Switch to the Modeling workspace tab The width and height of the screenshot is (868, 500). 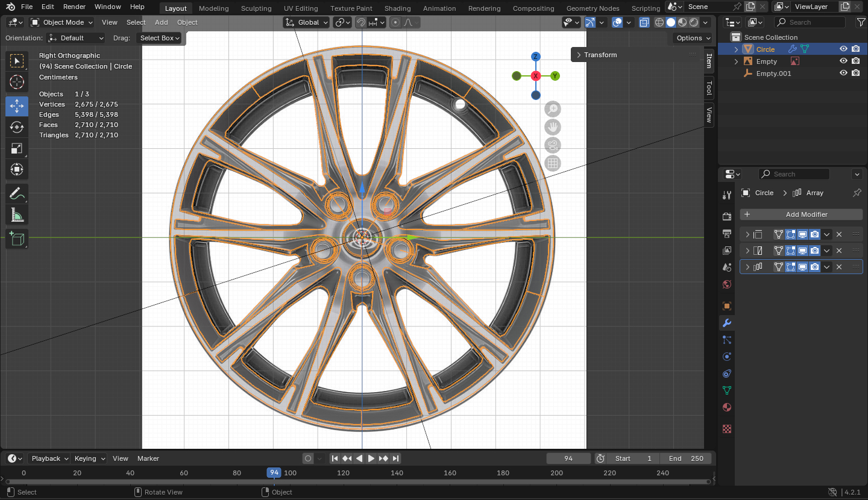point(213,8)
